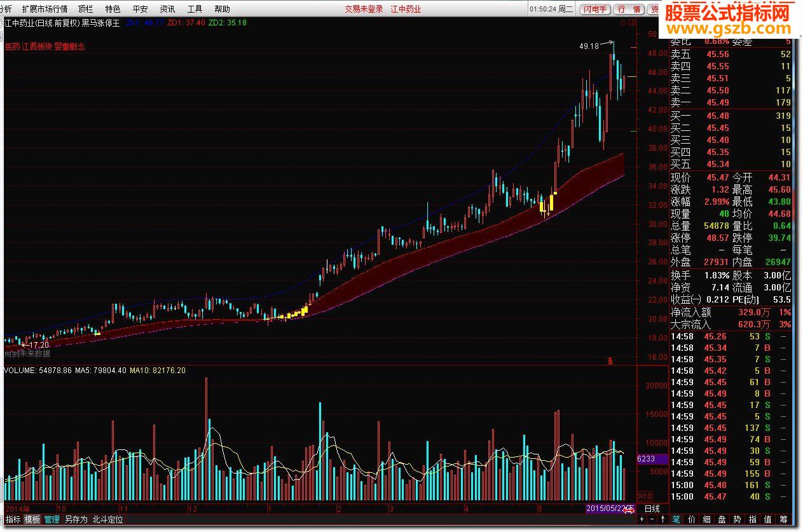
Task: Click the 婴童概念 concept tag
Action: (69, 46)
